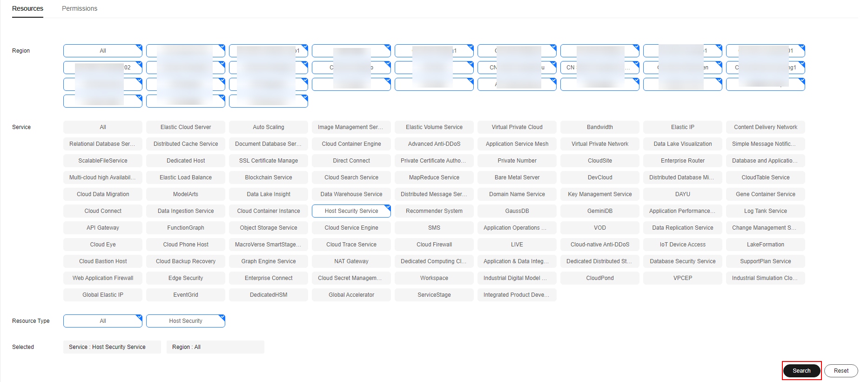Toggle the Host Security resource type
868x382 pixels.
pos(186,321)
